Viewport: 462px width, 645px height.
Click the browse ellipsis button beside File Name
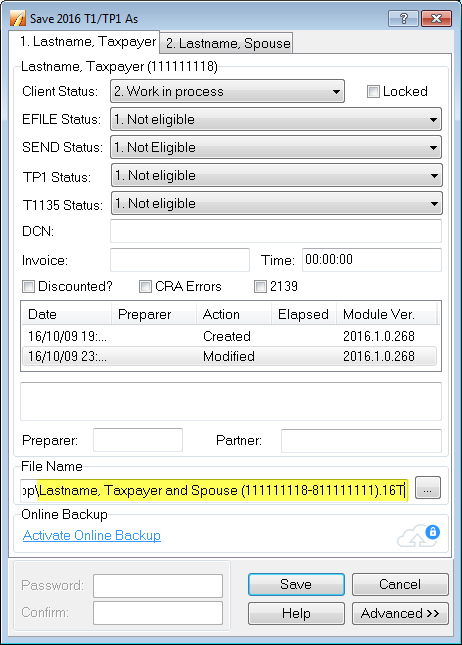427,488
